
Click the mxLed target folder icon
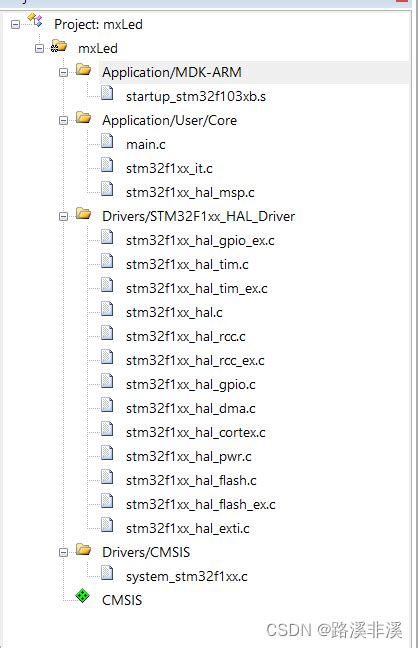59,46
